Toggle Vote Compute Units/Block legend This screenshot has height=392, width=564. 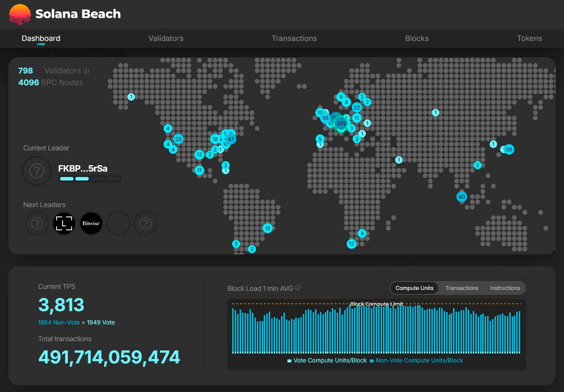pos(327,360)
